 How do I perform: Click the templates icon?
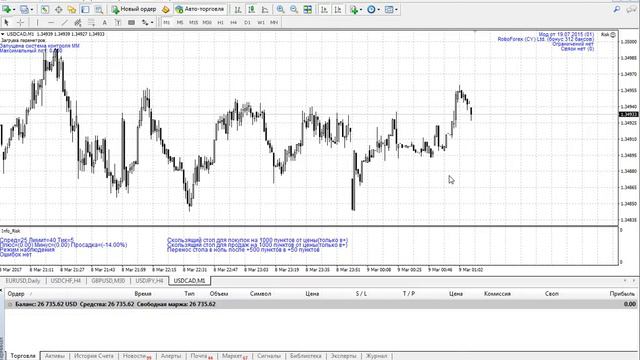coord(389,9)
